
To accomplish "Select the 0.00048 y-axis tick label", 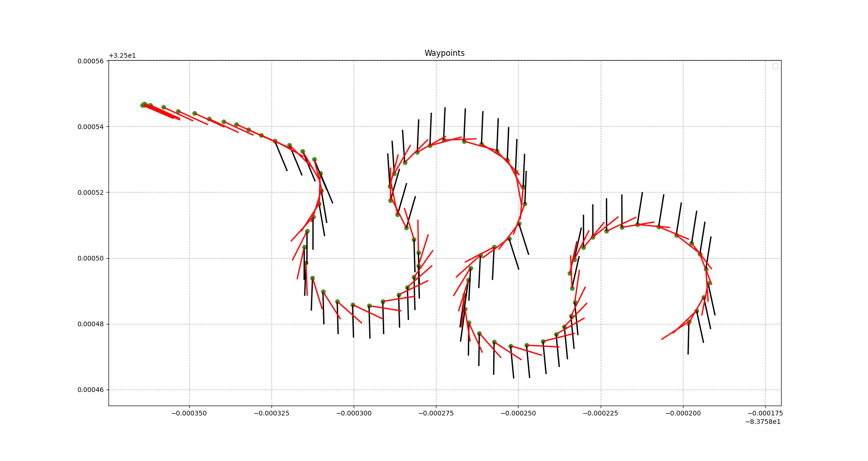I will point(91,324).
